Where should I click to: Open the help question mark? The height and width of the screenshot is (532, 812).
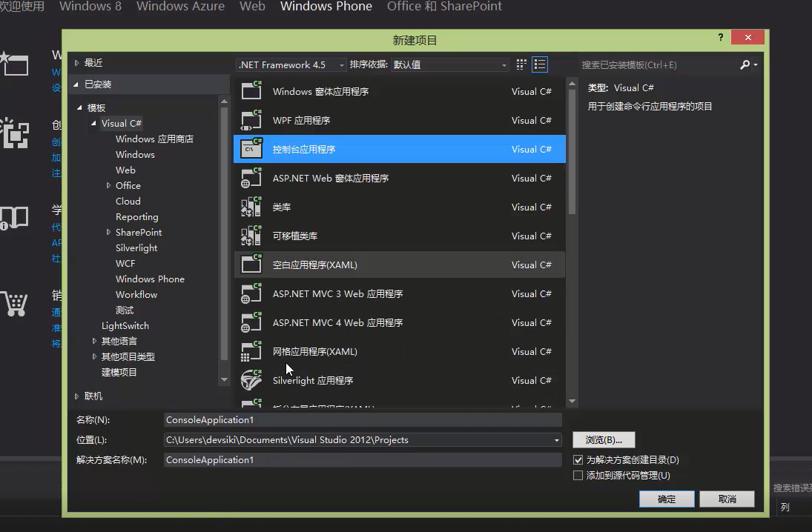click(720, 37)
